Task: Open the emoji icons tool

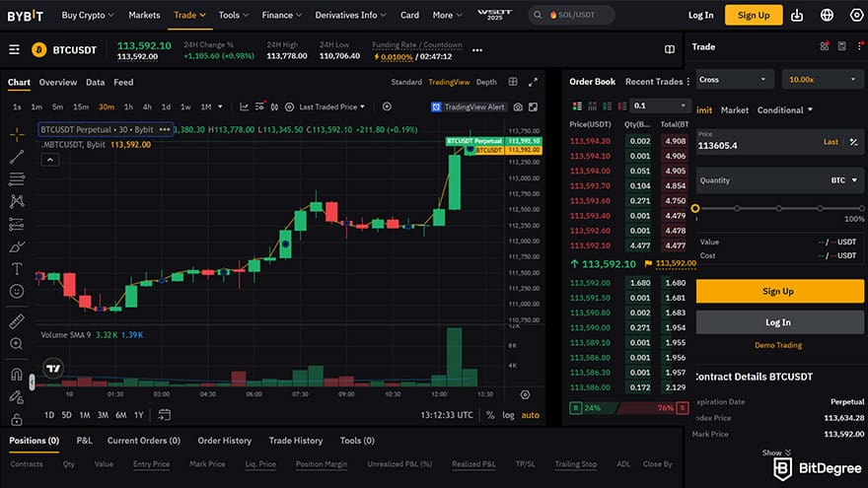Action: (17, 291)
